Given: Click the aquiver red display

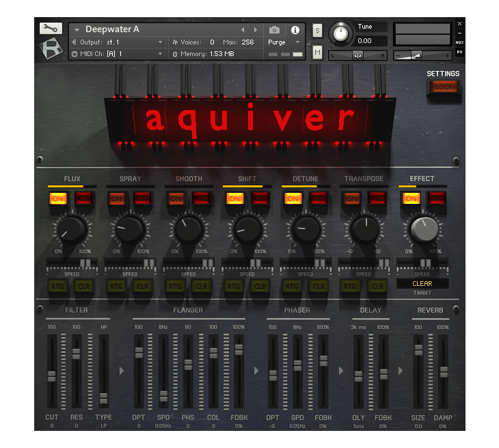Looking at the screenshot, I should tap(249, 120).
